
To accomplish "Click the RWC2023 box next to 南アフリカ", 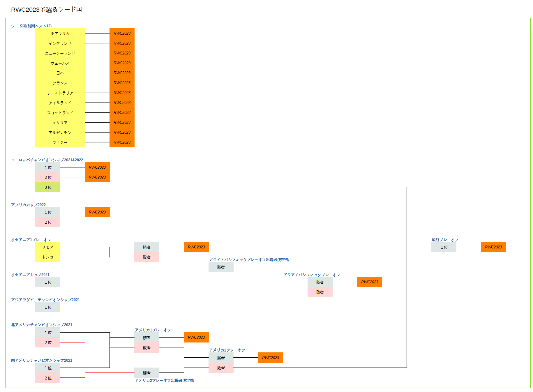I will (x=122, y=33).
